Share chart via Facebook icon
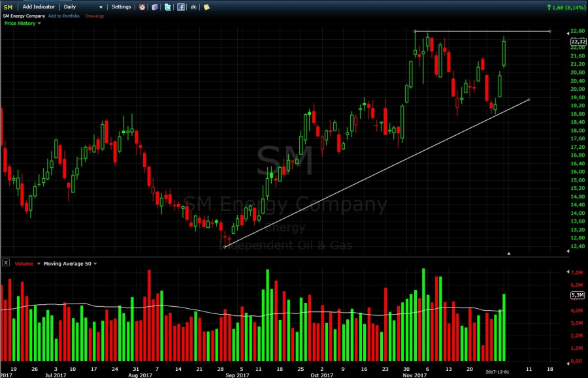The height and width of the screenshot is (378, 588). pyautogui.click(x=181, y=7)
